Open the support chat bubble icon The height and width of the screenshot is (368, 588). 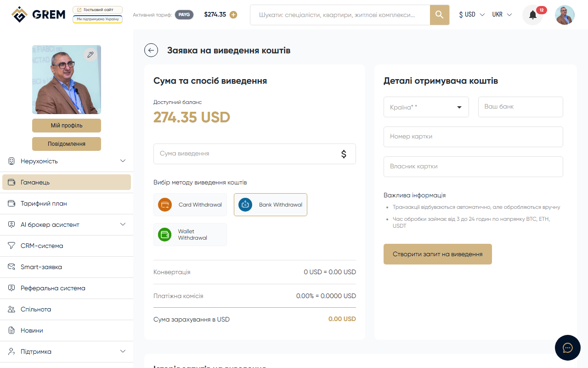tap(567, 348)
